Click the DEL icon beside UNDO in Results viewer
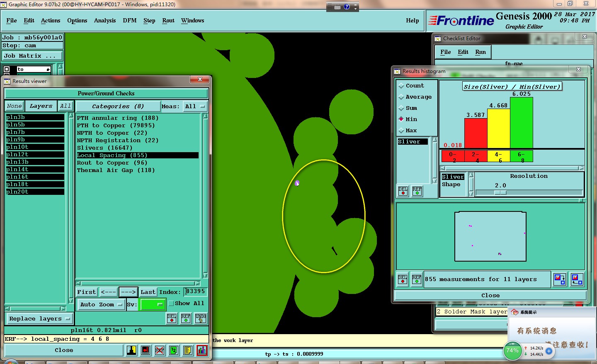The image size is (597, 364). pos(172,318)
